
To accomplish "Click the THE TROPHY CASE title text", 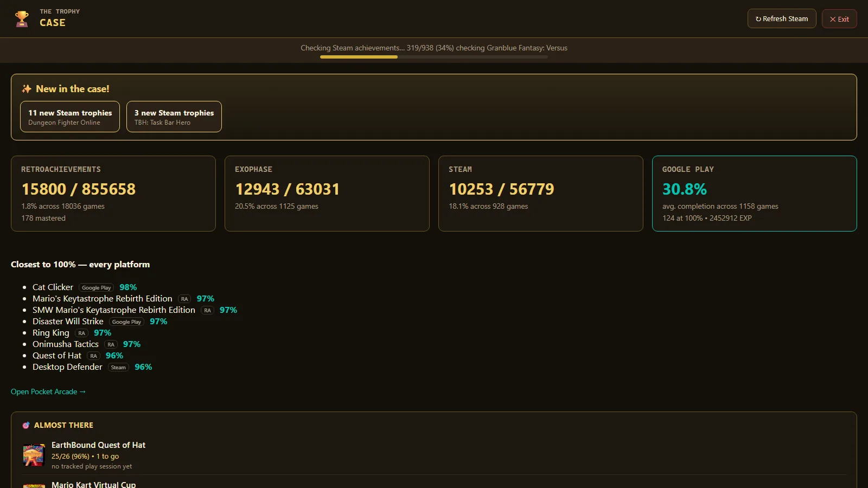I will click(60, 18).
